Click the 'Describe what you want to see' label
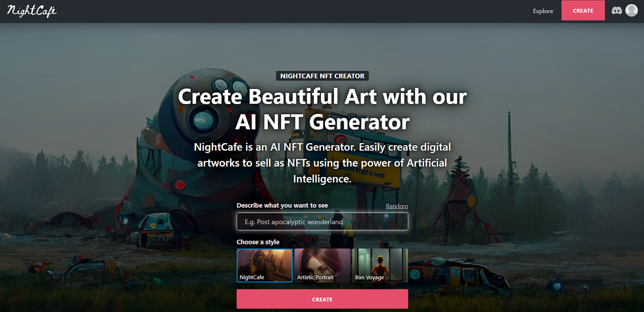The image size is (644, 312). pyautogui.click(x=282, y=205)
